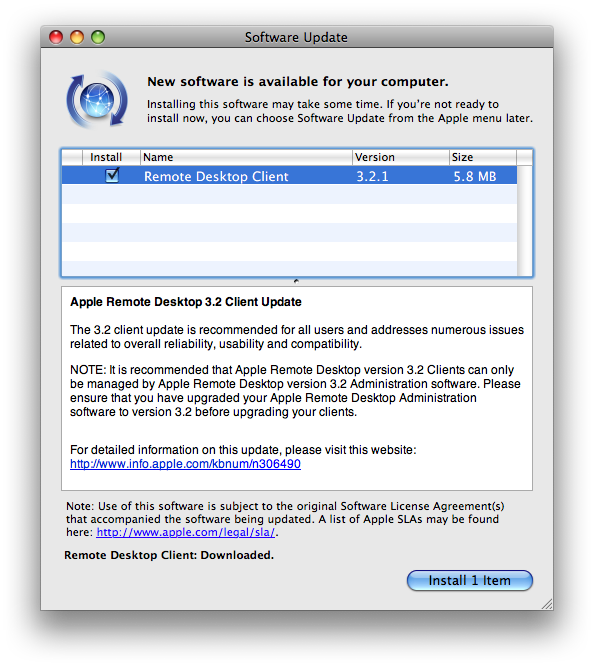The width and height of the screenshot is (594, 666).
Task: Zoom window with the green button
Action: [98, 37]
